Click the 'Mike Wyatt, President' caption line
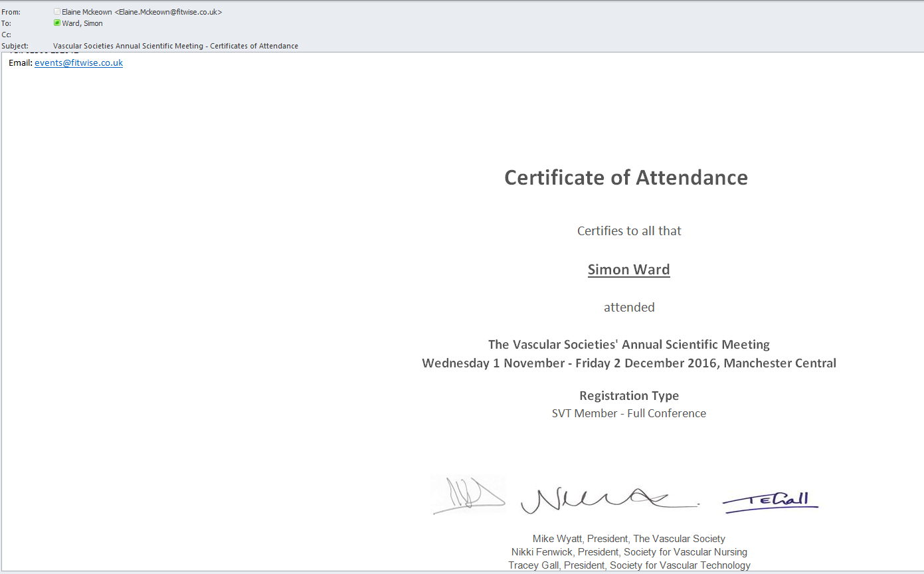 pos(628,539)
